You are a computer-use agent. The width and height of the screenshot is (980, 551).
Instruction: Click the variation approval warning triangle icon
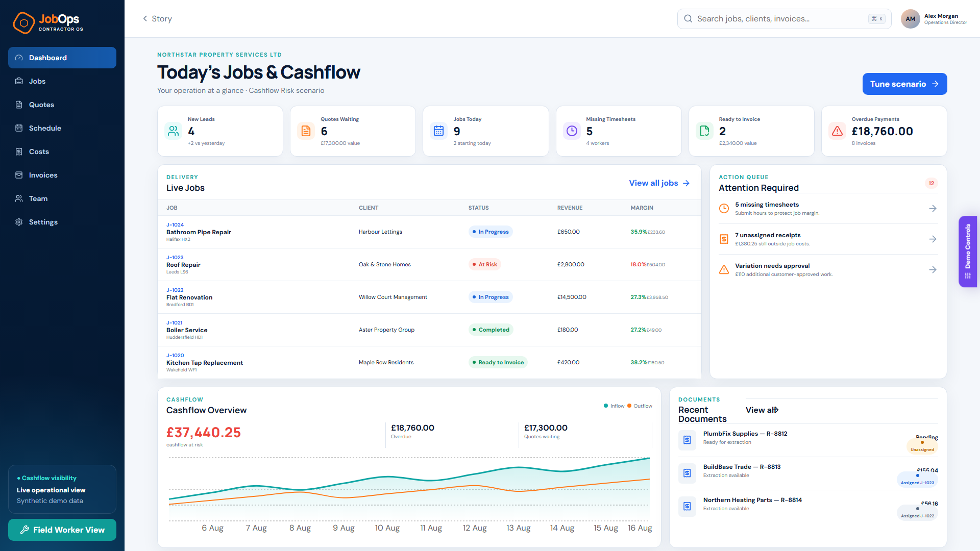tap(724, 269)
